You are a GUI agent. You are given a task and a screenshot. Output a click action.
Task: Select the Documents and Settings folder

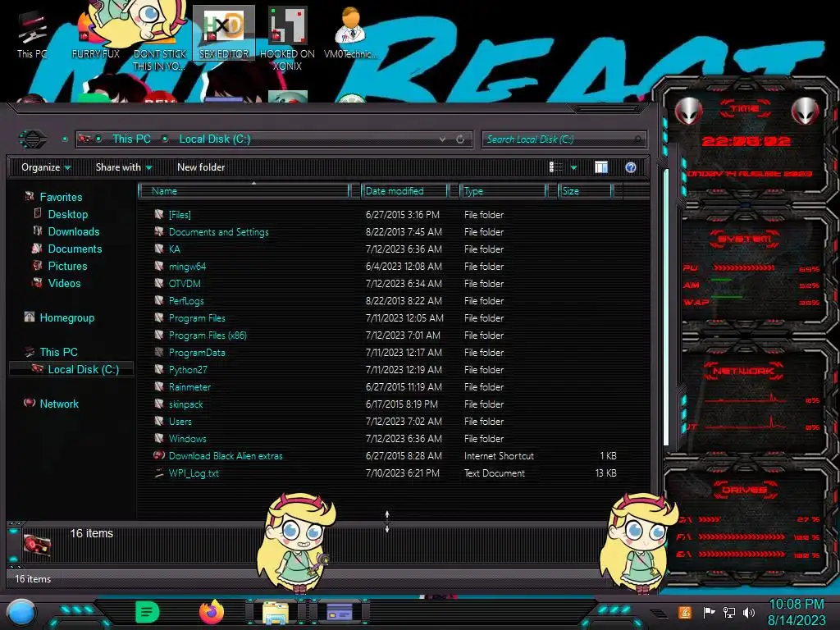click(218, 232)
